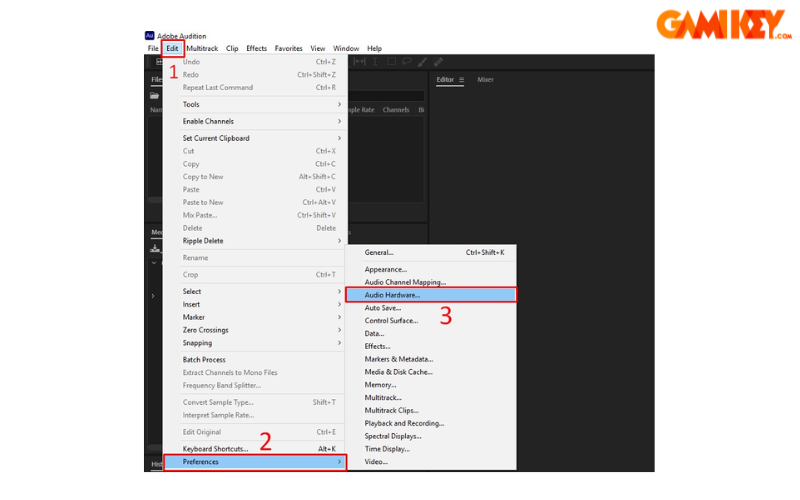Open General preferences
The height and width of the screenshot is (500, 800).
tap(380, 253)
